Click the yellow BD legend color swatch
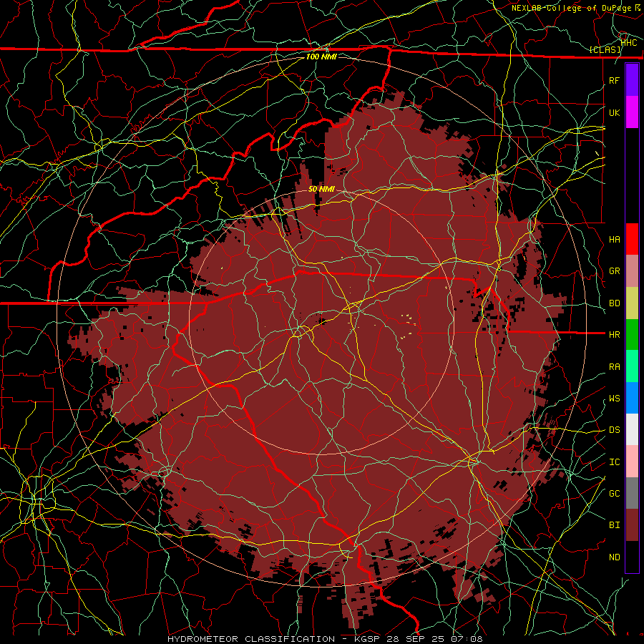 (632, 303)
